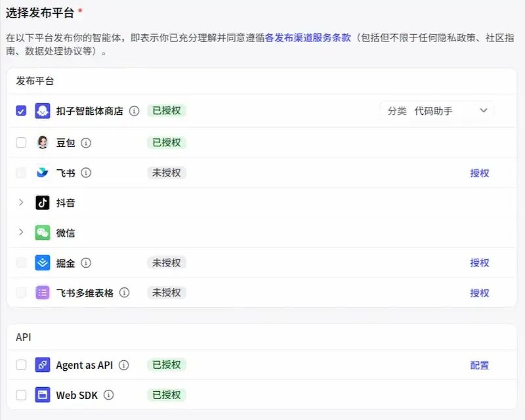This screenshot has height=420, width=525.
Task: Open the info icon beside 掘金
Action: point(86,263)
